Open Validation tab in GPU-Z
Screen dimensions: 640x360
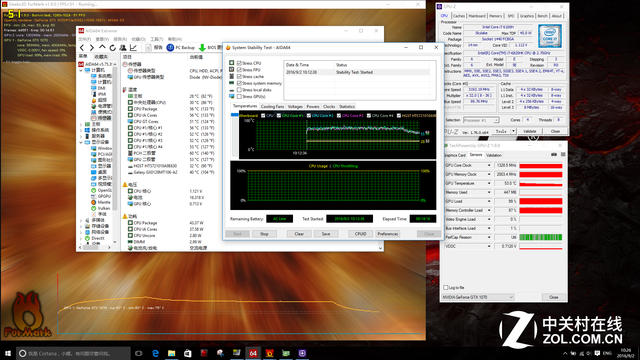494,155
